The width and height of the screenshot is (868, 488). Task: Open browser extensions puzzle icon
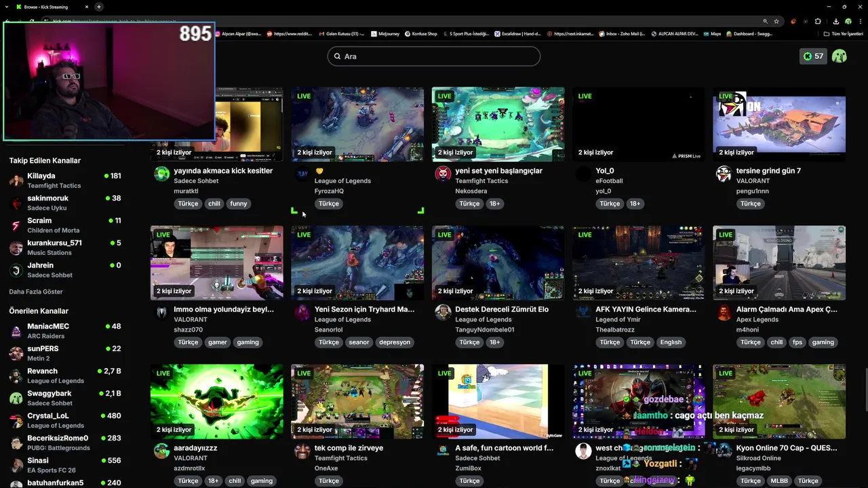818,21
